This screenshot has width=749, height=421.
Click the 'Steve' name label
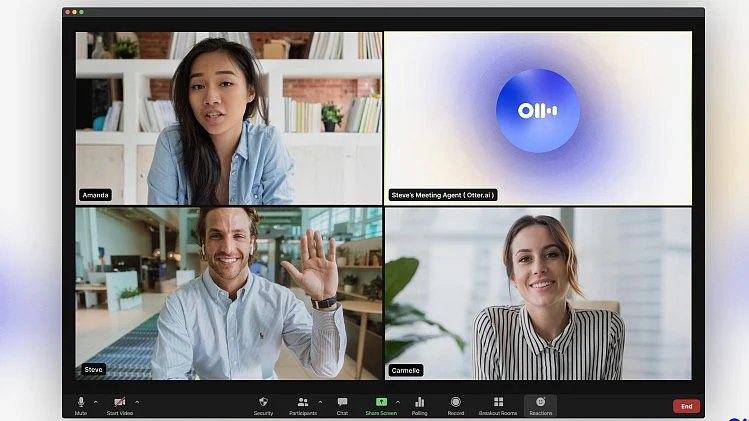94,369
